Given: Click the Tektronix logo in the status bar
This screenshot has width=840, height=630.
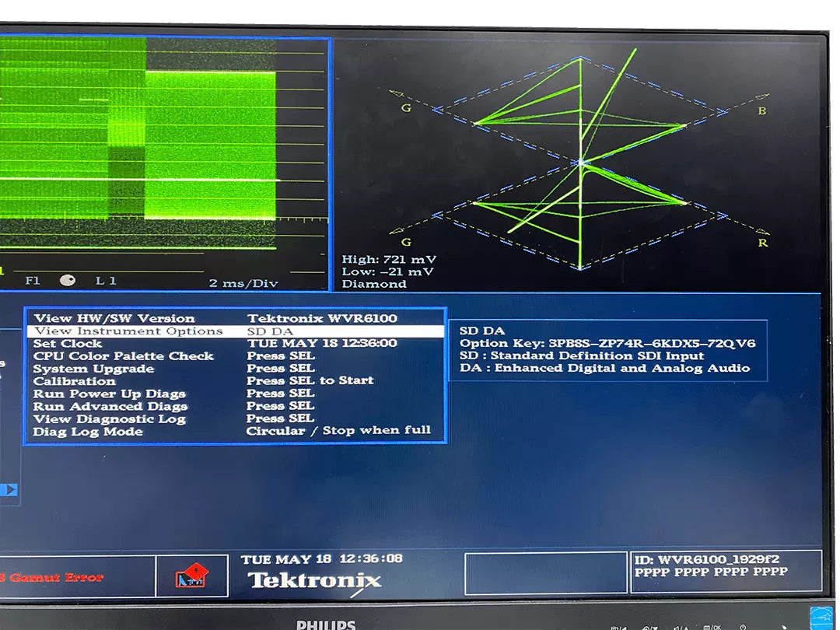Looking at the screenshot, I should coord(314,580).
